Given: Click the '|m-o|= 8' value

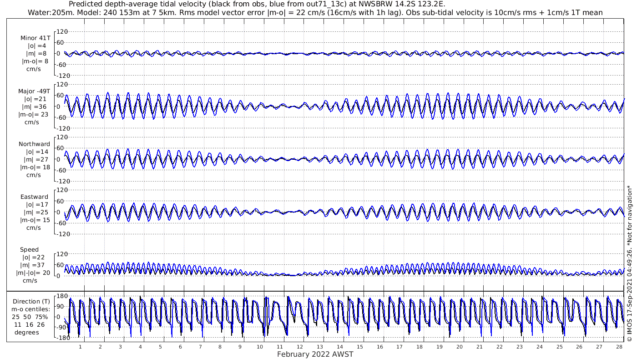Looking at the screenshot, I should (x=35, y=61).
